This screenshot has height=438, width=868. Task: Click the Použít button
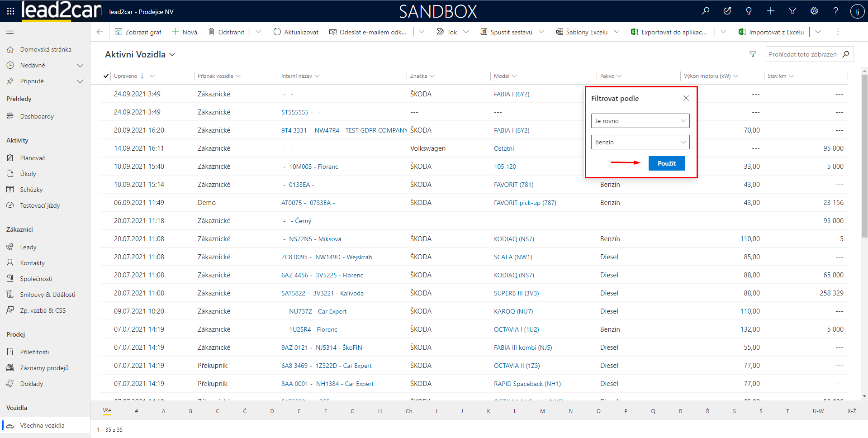(666, 163)
